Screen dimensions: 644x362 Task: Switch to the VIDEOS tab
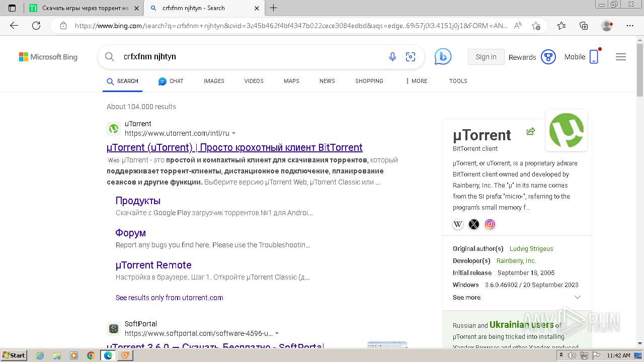point(254,81)
